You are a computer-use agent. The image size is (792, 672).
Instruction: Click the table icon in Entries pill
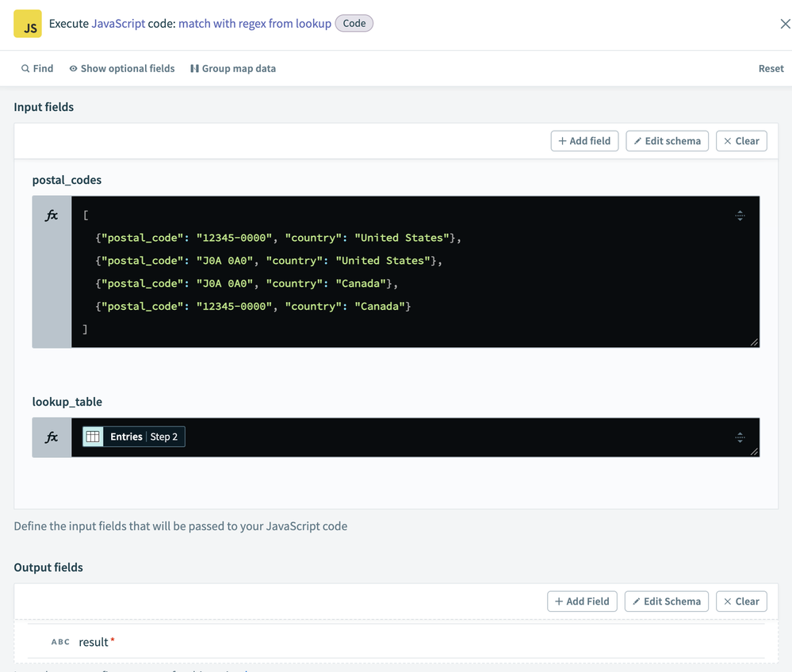[93, 437]
